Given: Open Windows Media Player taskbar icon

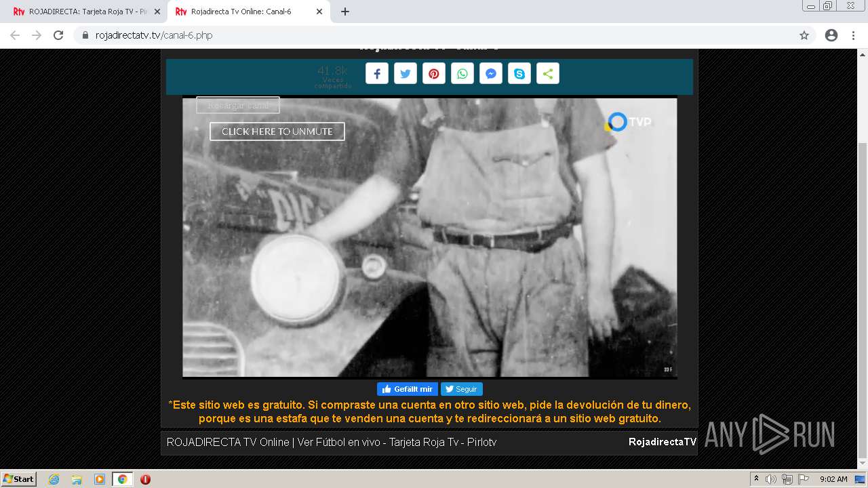Looking at the screenshot, I should (100, 479).
